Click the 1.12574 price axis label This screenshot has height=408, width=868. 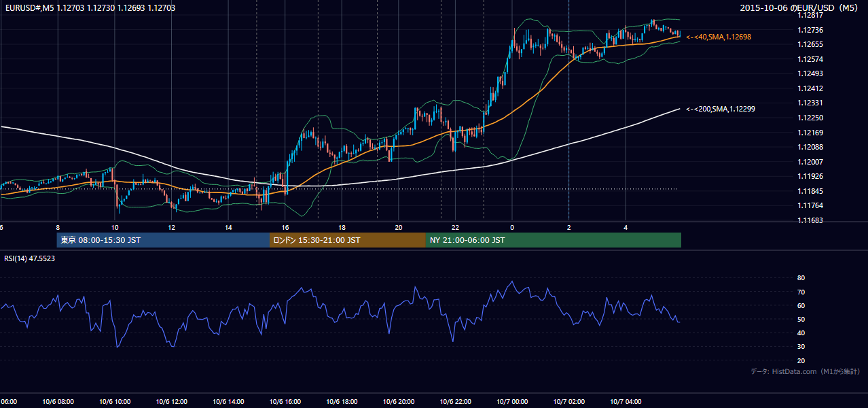[x=811, y=59]
